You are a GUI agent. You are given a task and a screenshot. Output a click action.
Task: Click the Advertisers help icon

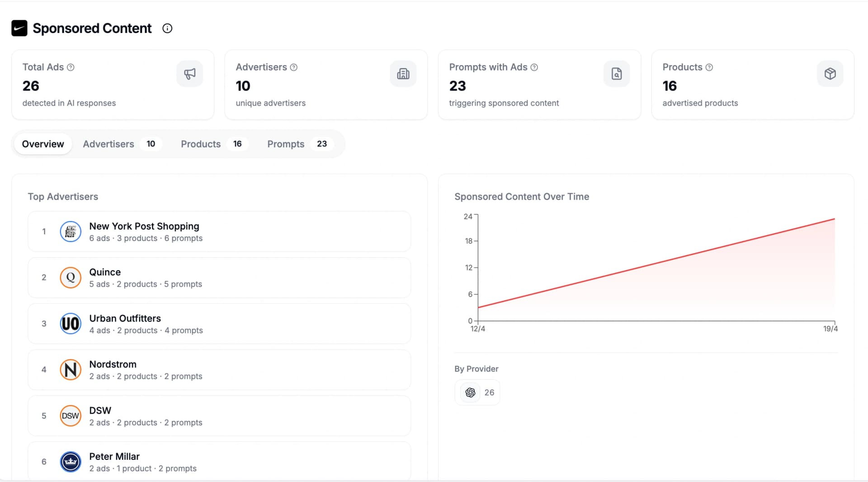294,67
